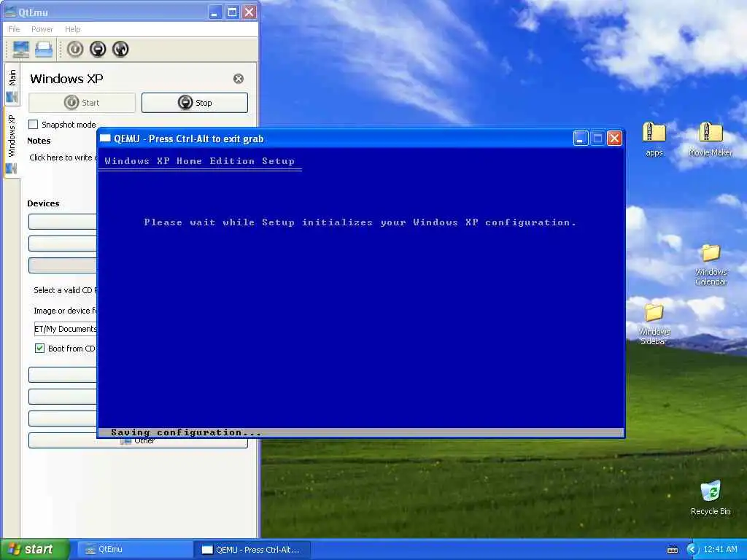Click the Start button for the VM
The height and width of the screenshot is (560, 747).
point(82,103)
